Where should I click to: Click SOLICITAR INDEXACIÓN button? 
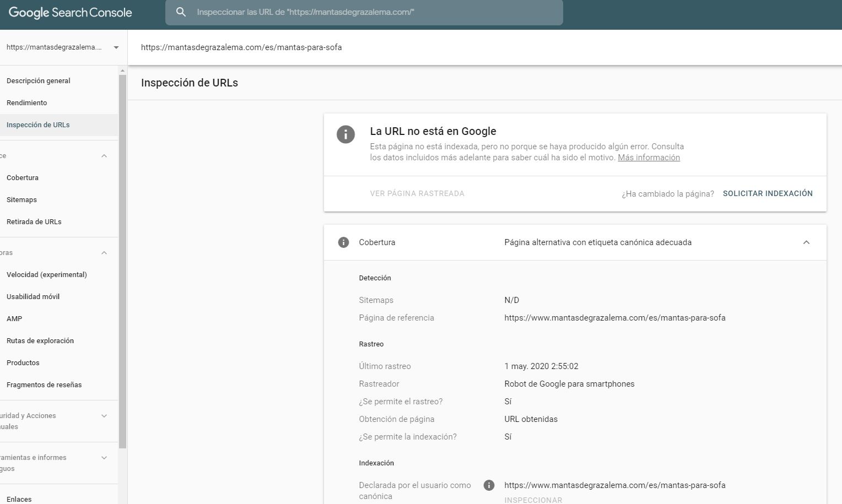tap(768, 193)
